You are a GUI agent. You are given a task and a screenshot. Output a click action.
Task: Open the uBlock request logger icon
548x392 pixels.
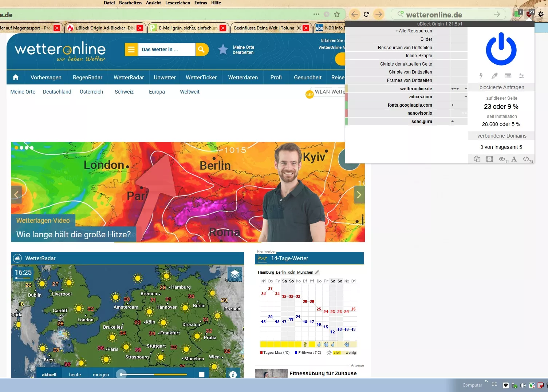click(x=508, y=76)
